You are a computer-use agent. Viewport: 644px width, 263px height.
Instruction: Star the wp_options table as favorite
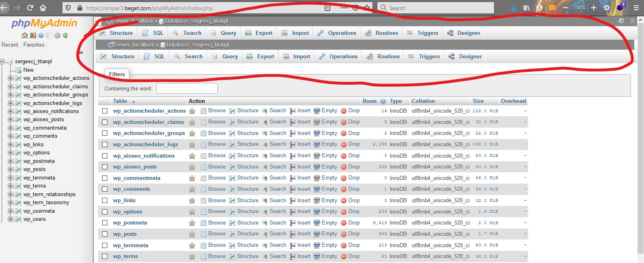point(192,212)
